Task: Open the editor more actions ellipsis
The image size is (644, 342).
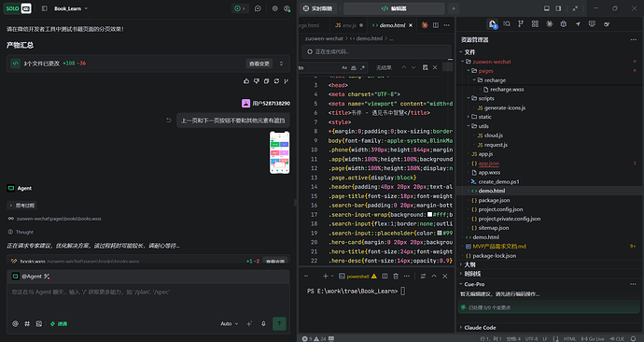Action: [446, 25]
